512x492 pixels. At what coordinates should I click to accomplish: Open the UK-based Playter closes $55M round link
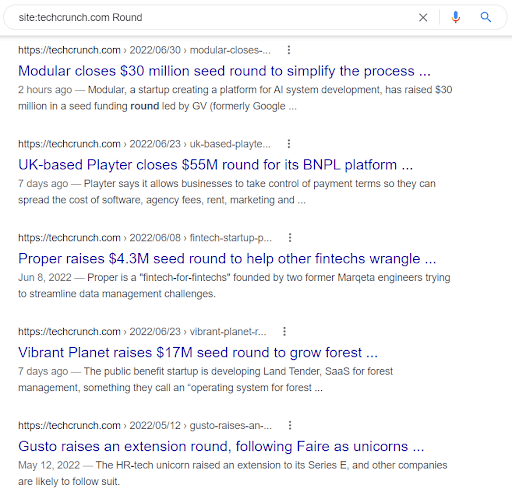[x=215, y=165]
